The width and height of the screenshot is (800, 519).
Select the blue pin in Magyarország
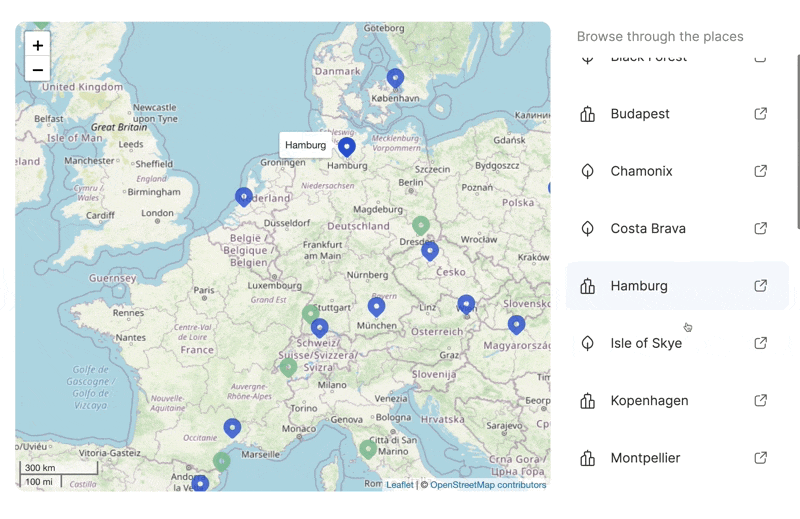coord(516,325)
